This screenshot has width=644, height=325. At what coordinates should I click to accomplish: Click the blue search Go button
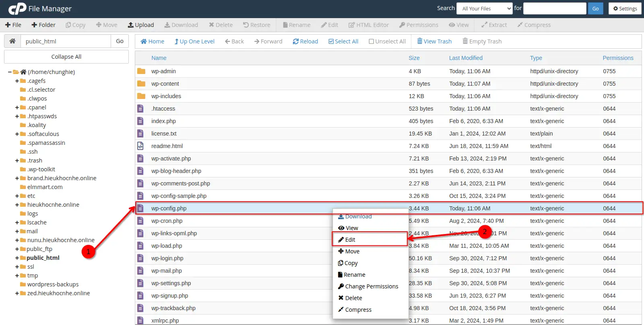[595, 8]
